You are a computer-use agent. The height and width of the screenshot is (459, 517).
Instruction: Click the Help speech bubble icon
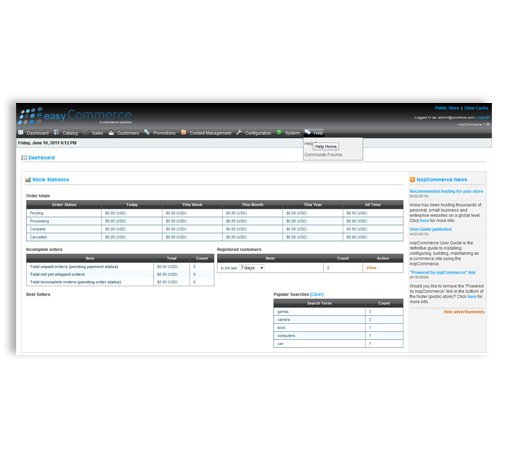[307, 132]
